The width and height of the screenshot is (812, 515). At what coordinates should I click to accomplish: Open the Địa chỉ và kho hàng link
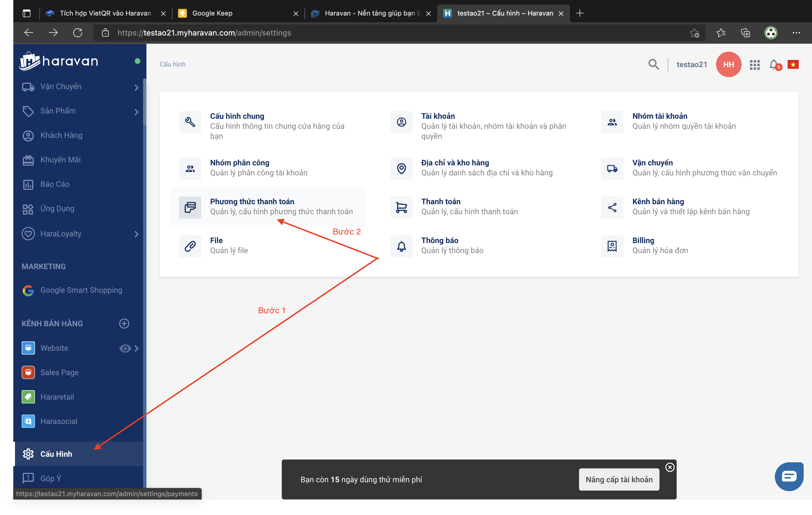point(455,163)
